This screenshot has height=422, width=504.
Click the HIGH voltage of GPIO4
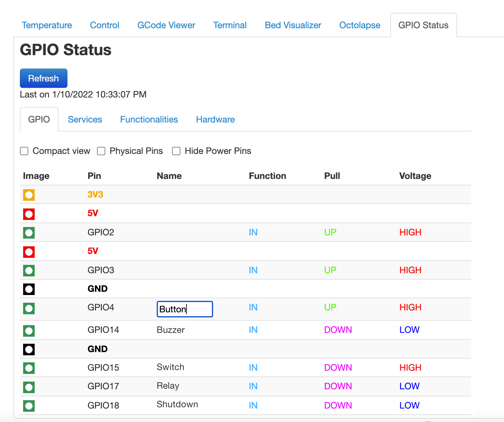click(x=410, y=307)
